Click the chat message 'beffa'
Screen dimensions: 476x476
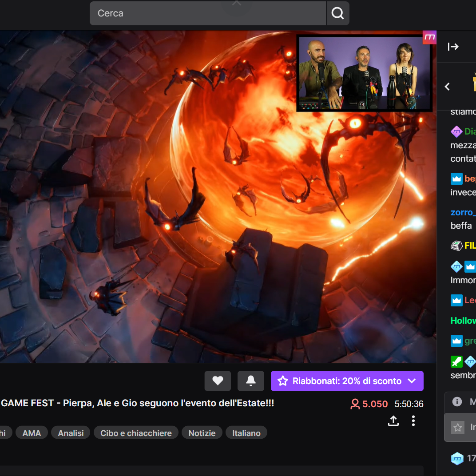(461, 226)
